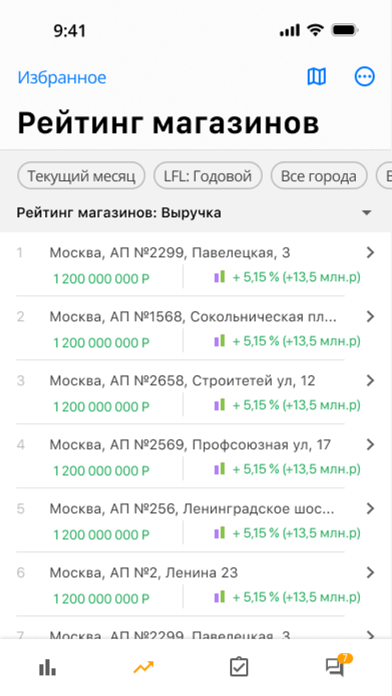
Task: Open the map view icon
Action: (x=317, y=77)
